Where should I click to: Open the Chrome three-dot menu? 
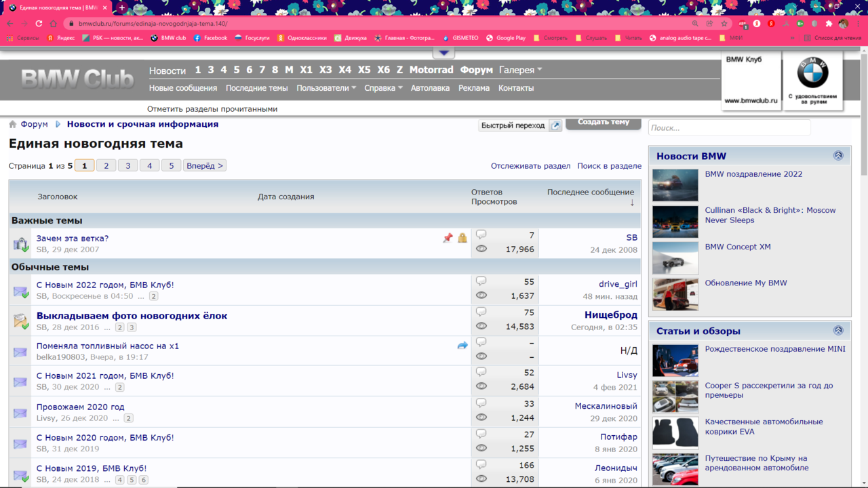pos(858,24)
